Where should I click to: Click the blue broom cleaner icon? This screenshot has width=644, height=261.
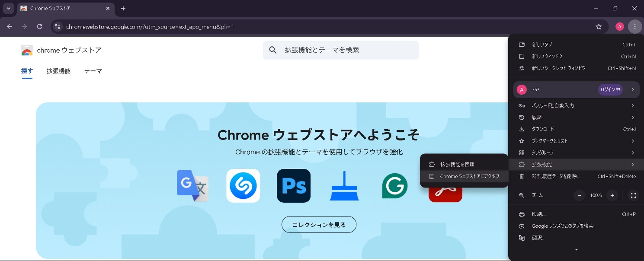coord(344,186)
